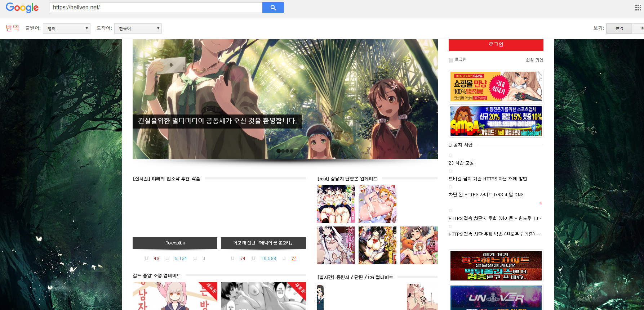Click the last carousel indicator dot
Image resolution: width=644 pixels, height=310 pixels.
click(292, 151)
